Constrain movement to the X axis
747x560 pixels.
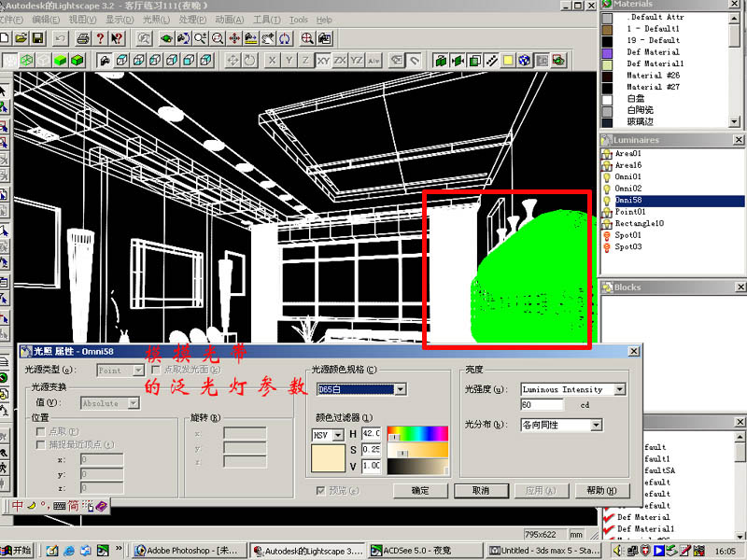tap(272, 61)
